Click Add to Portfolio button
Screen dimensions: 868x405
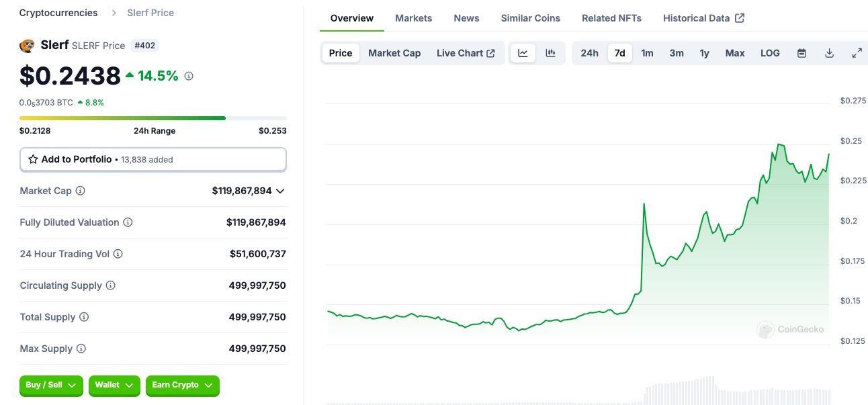pyautogui.click(x=153, y=159)
